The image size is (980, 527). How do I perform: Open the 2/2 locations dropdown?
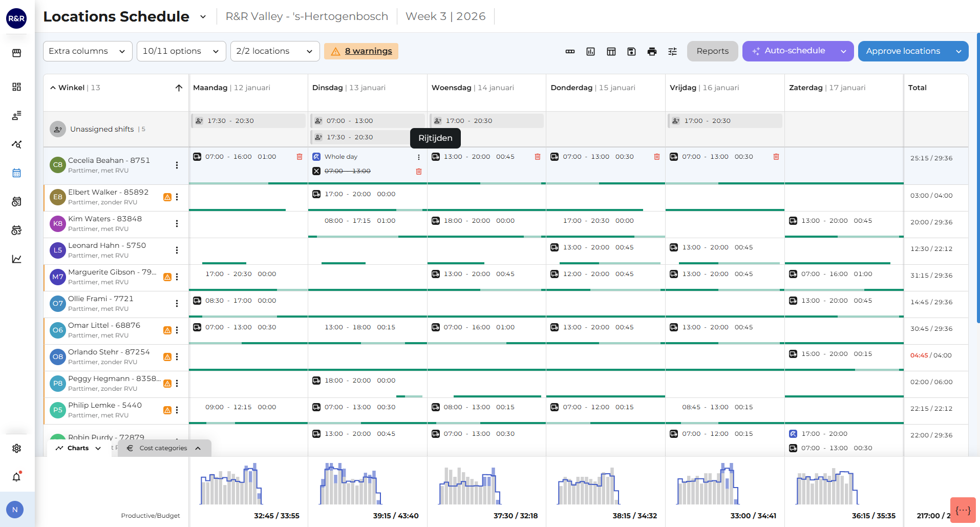click(x=275, y=51)
